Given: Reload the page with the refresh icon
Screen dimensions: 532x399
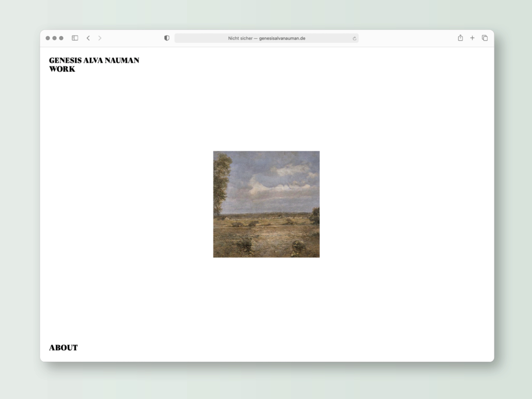Looking at the screenshot, I should 354,38.
